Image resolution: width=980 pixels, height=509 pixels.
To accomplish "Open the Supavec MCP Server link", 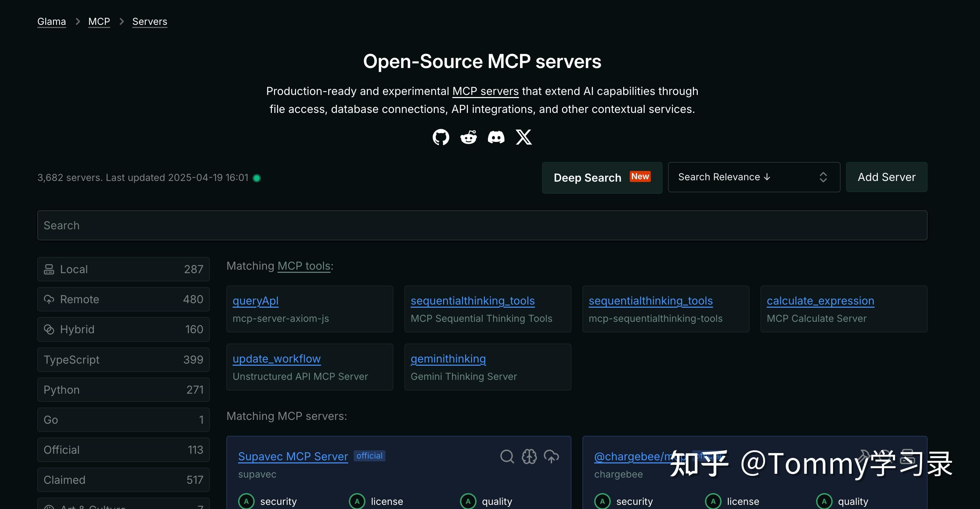I will click(x=293, y=456).
